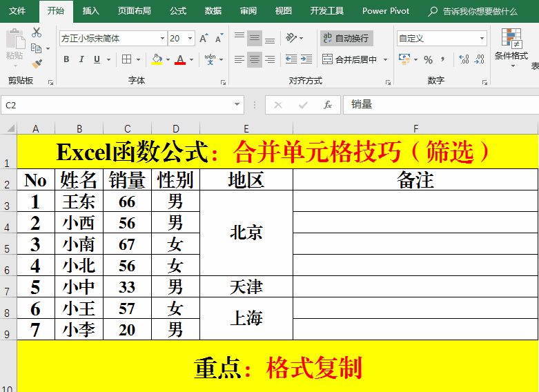This screenshot has height=392, width=539.
Task: Click the Increase Font Size icon
Action: tap(204, 39)
